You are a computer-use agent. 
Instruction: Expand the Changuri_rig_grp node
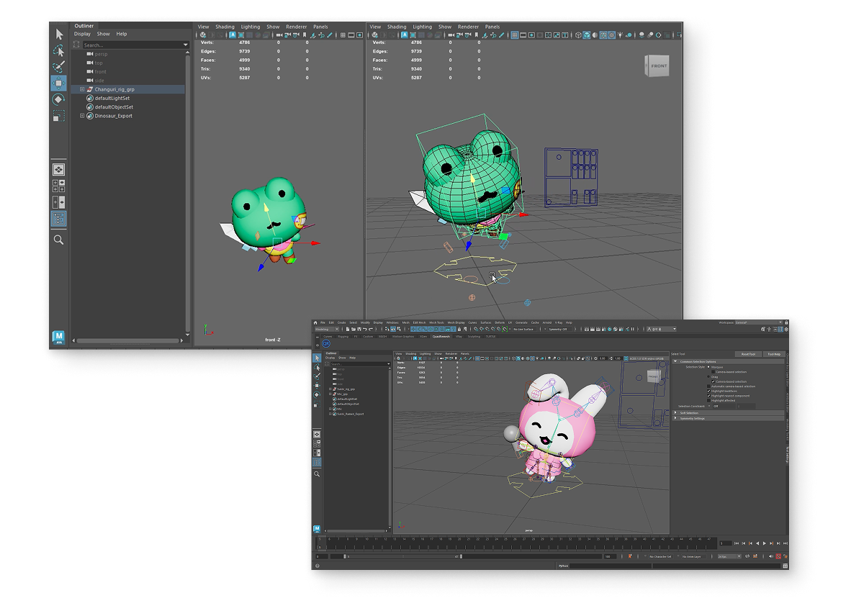82,89
